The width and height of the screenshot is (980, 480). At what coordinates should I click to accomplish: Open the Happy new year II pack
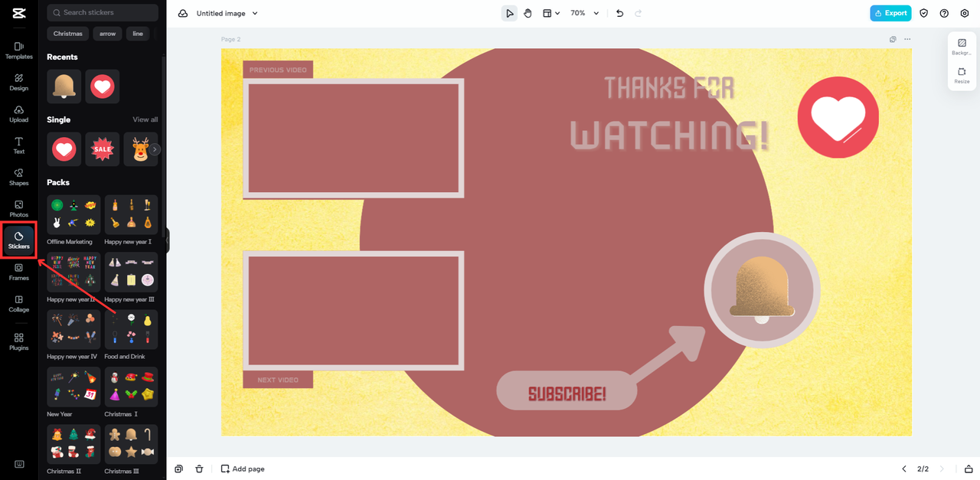(x=73, y=272)
